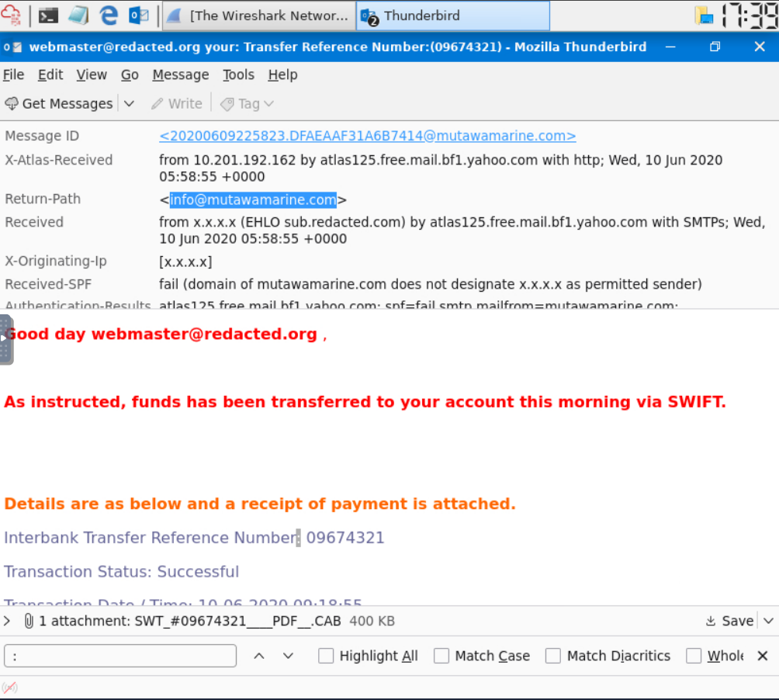The width and height of the screenshot is (779, 700).
Task: Click Get Messages button
Action: pyautogui.click(x=59, y=104)
